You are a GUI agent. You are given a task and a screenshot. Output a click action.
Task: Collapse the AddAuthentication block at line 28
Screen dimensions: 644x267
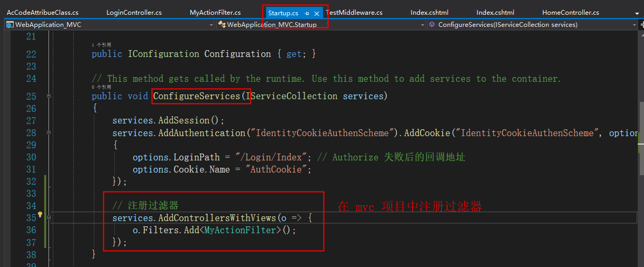point(49,133)
